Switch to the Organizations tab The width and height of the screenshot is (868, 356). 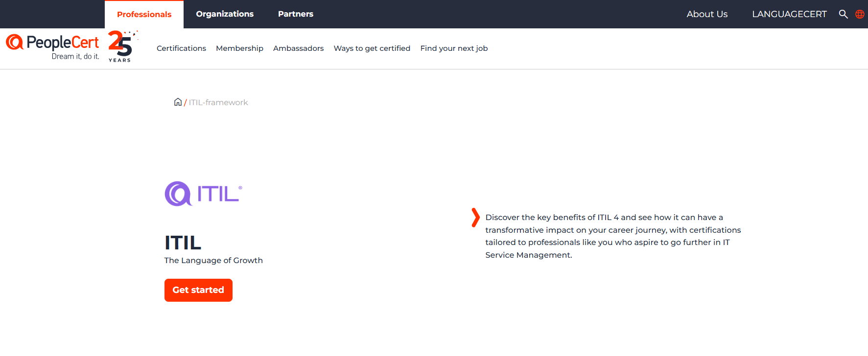pos(225,14)
